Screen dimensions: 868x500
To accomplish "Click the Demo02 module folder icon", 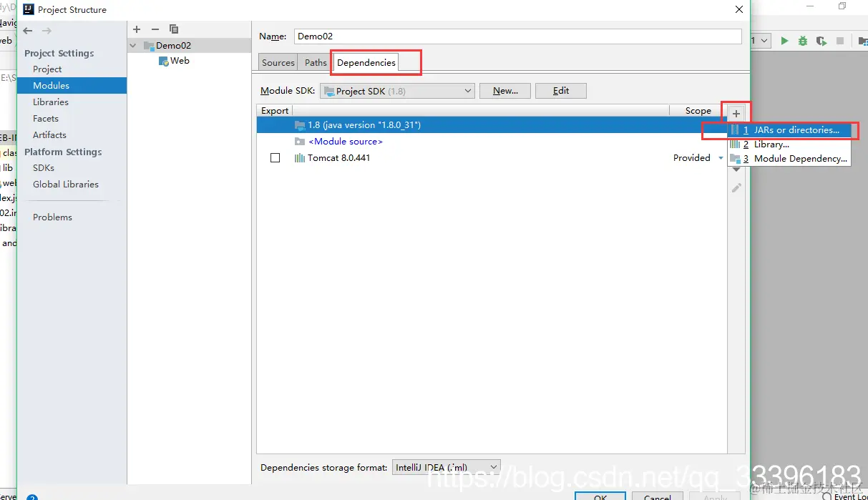I will (x=149, y=46).
